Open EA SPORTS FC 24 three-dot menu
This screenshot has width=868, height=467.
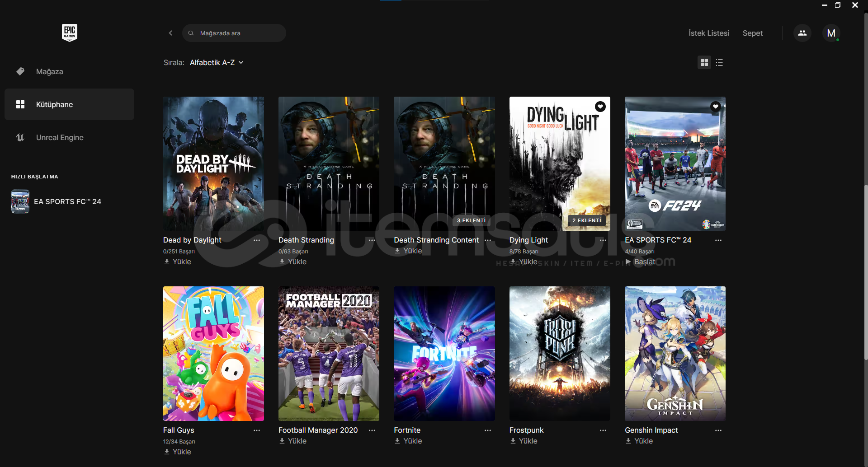(718, 240)
